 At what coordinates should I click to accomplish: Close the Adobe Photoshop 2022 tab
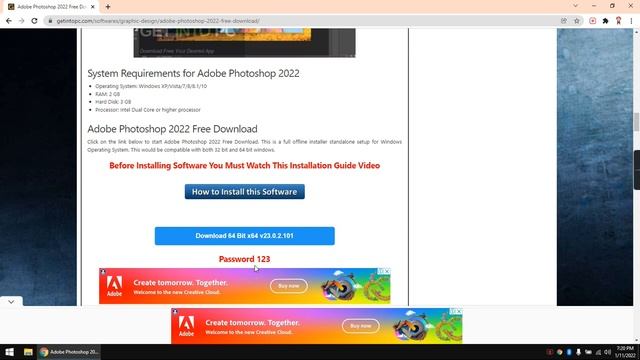(93, 7)
